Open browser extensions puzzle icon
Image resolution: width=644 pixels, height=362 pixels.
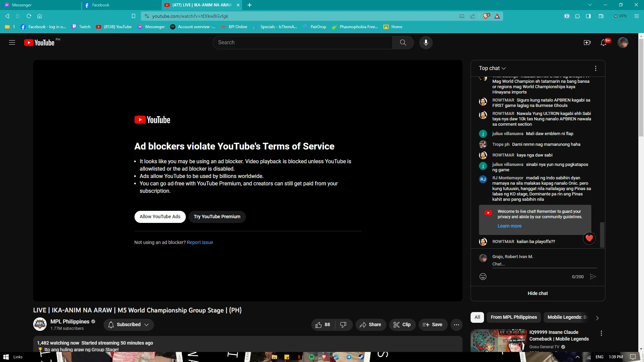click(x=578, y=16)
